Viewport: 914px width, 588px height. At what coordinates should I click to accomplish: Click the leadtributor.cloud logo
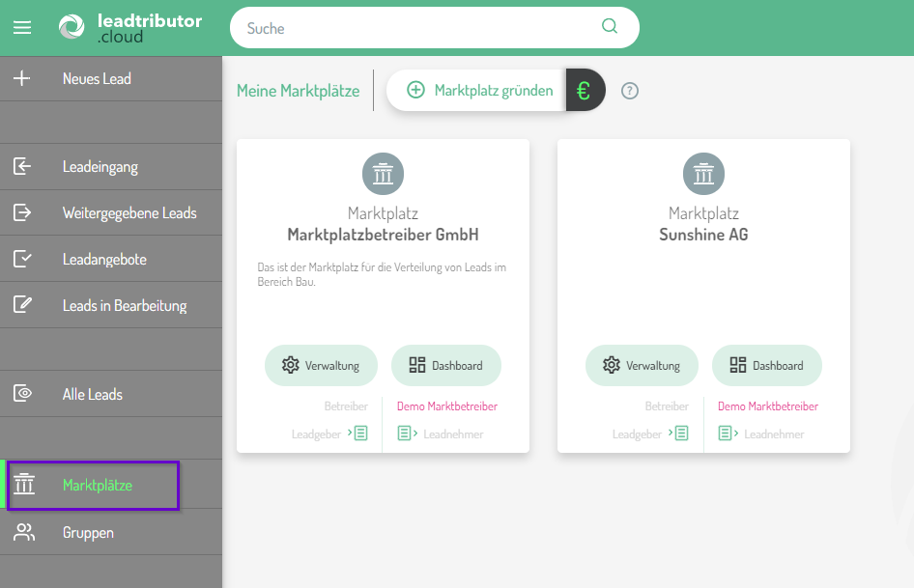(130, 28)
